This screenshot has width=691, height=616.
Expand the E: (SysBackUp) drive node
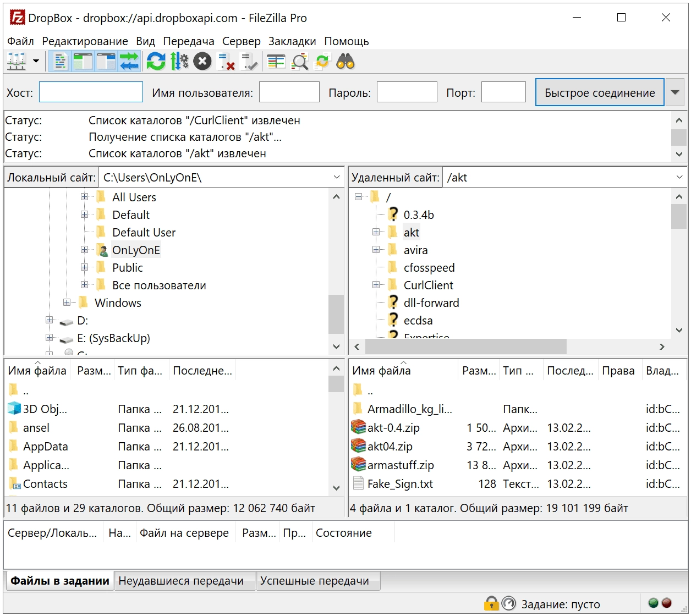tap(49, 338)
